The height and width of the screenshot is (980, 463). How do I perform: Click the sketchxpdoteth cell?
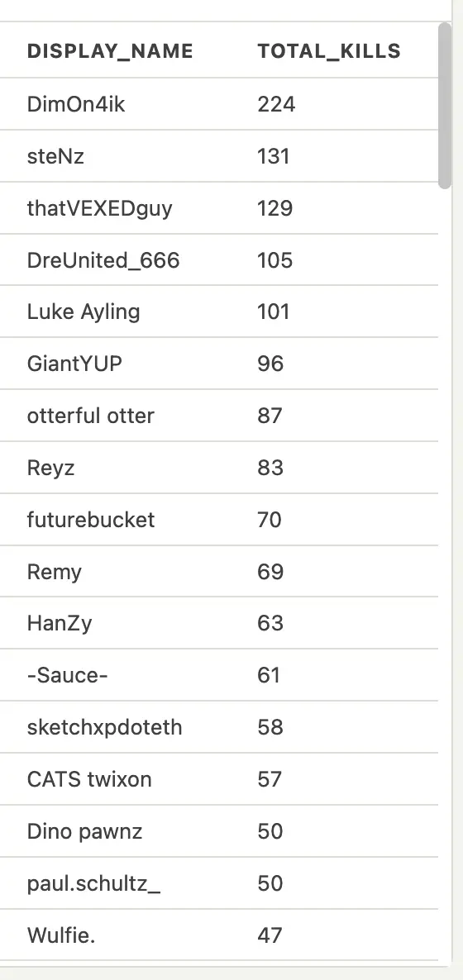(x=104, y=727)
